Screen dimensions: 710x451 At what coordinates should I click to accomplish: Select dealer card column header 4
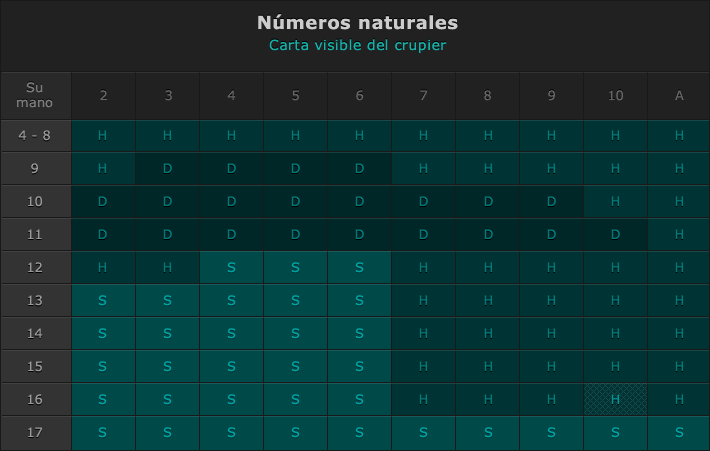(231, 96)
